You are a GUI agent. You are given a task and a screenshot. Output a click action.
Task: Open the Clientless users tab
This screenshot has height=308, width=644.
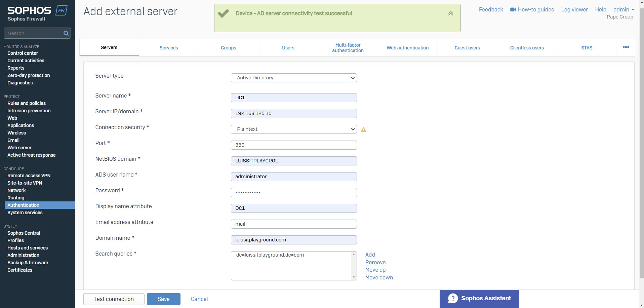[x=527, y=48]
